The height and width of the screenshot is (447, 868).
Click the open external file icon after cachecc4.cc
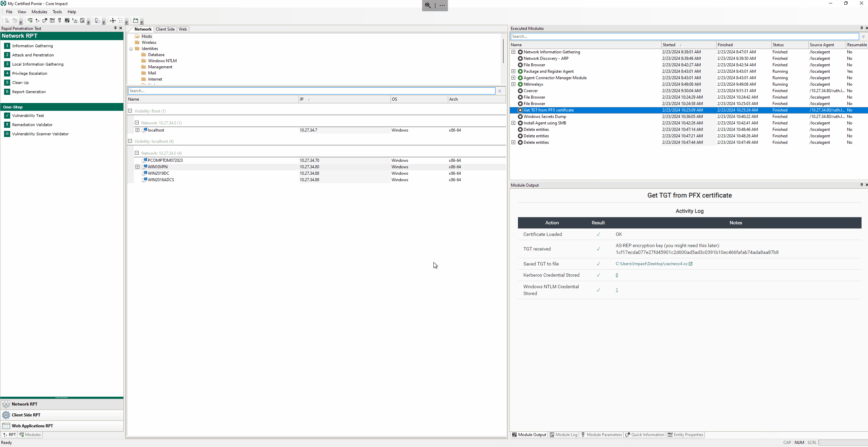[x=691, y=264]
